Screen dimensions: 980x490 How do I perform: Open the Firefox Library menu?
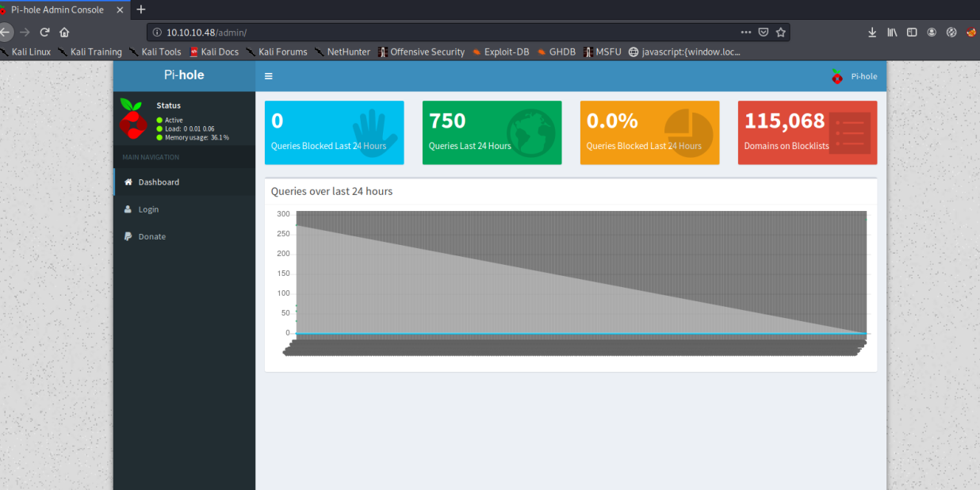coord(892,33)
